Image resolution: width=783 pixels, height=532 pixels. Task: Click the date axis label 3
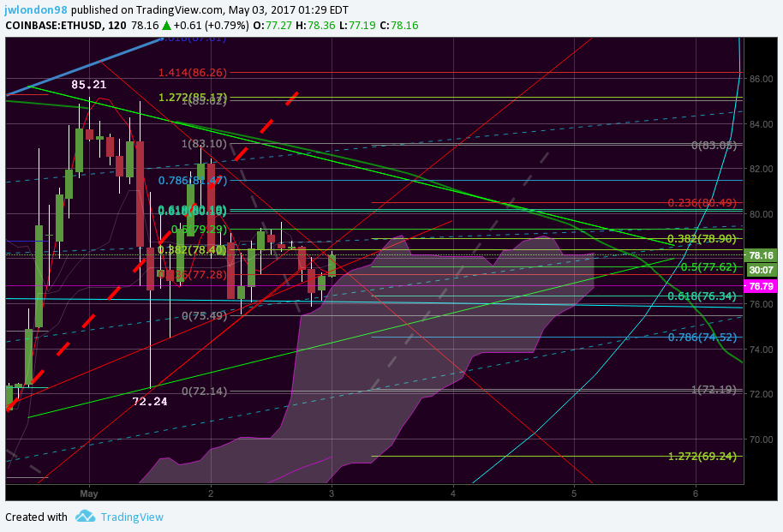click(x=332, y=493)
